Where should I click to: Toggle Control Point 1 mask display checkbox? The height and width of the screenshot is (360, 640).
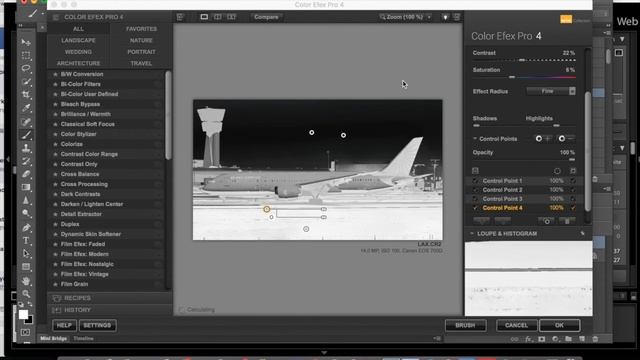(x=573, y=180)
